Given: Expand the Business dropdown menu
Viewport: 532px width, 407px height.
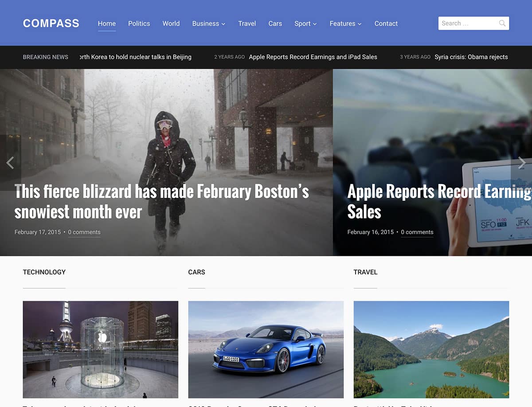Looking at the screenshot, I should click(x=209, y=23).
